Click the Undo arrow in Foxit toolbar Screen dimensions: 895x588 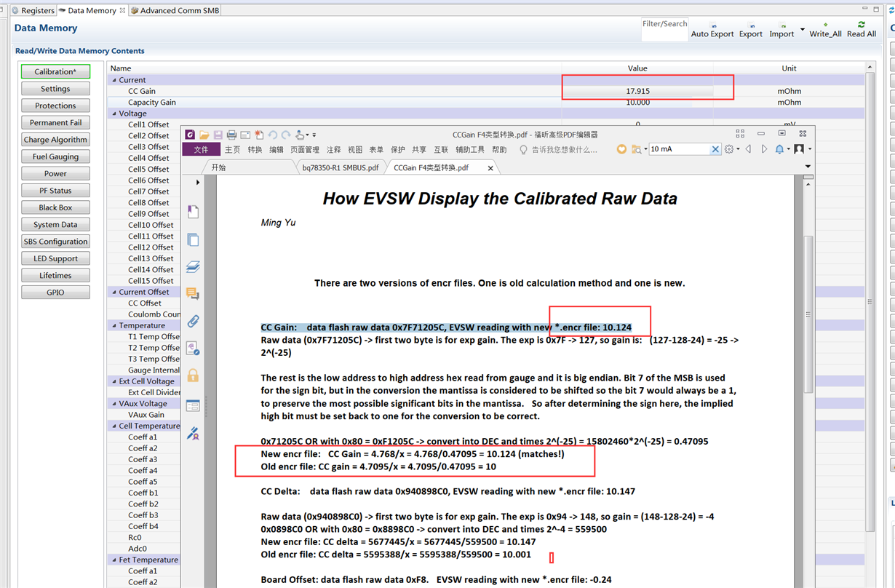[273, 135]
